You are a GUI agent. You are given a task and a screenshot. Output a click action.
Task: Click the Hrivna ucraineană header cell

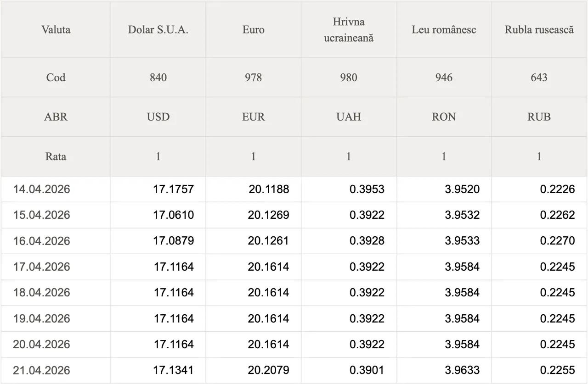pos(349,30)
